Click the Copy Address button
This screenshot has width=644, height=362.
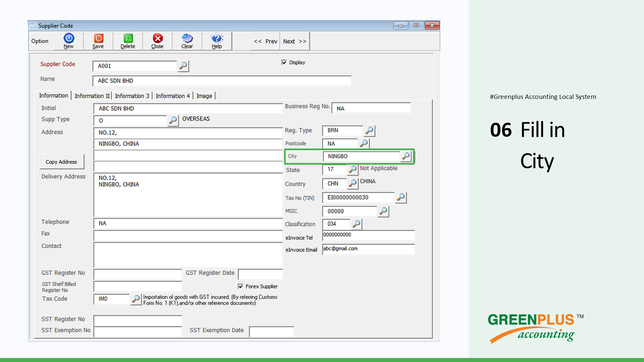pos(61,162)
